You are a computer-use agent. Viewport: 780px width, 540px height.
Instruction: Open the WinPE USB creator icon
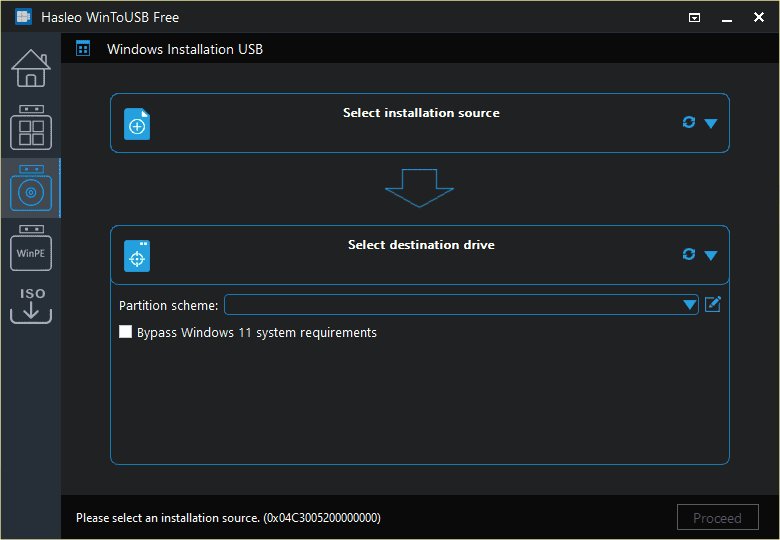point(30,248)
